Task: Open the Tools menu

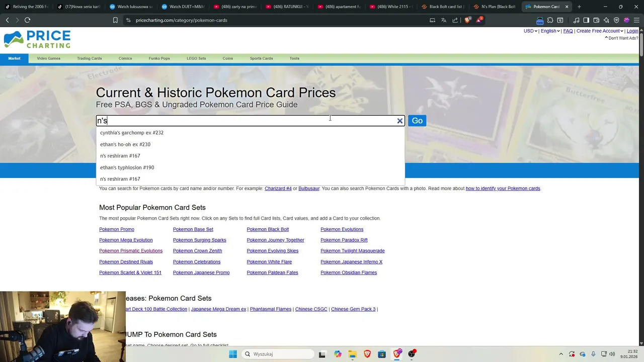Action: tap(294, 58)
